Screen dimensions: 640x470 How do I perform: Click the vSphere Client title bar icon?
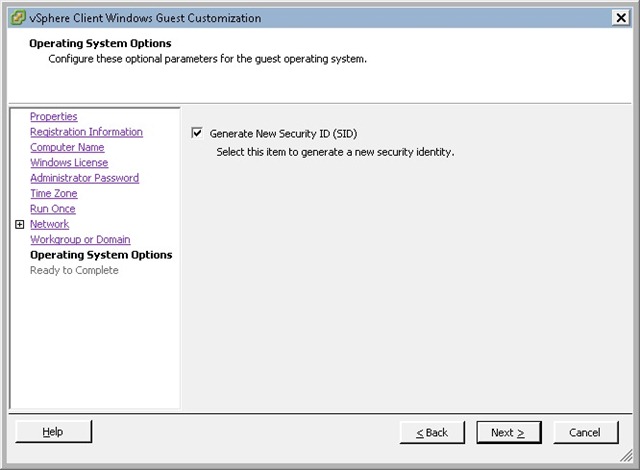tap(17, 18)
